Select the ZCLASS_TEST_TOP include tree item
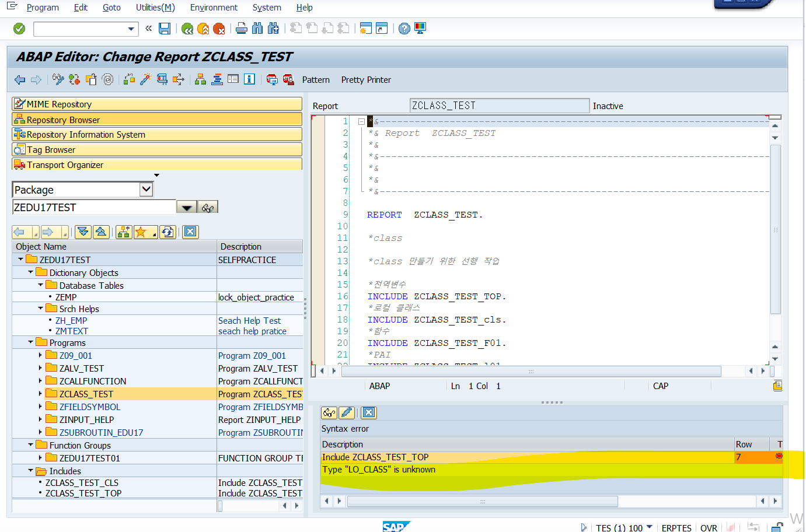 pyautogui.click(x=83, y=493)
